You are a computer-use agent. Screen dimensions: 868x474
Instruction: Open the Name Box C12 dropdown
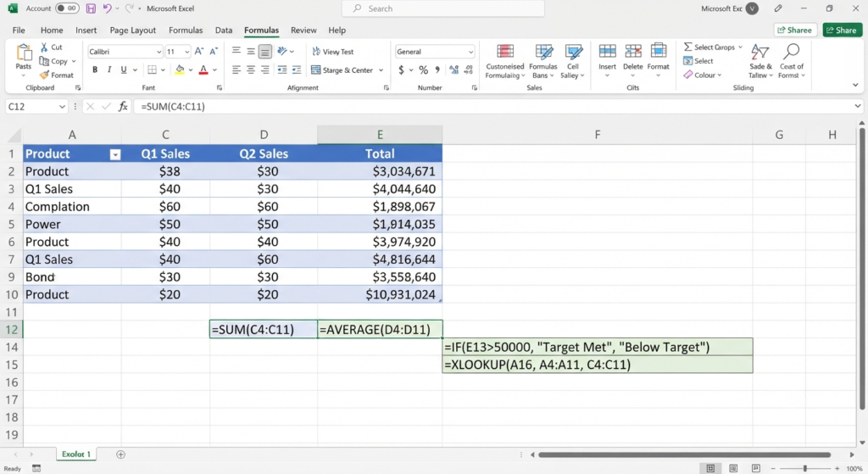coord(62,106)
